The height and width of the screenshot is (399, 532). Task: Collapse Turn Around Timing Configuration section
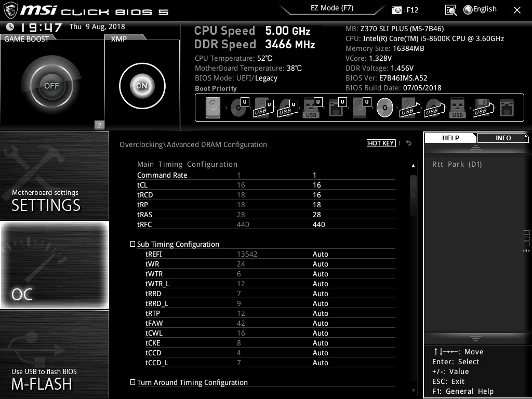pyautogui.click(x=132, y=382)
